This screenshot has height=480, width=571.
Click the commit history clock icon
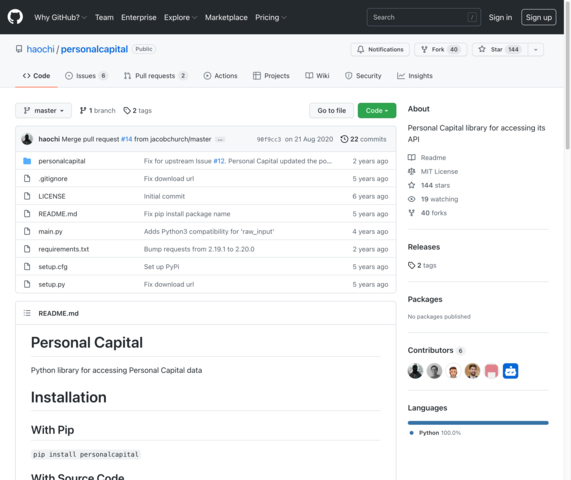pos(344,139)
